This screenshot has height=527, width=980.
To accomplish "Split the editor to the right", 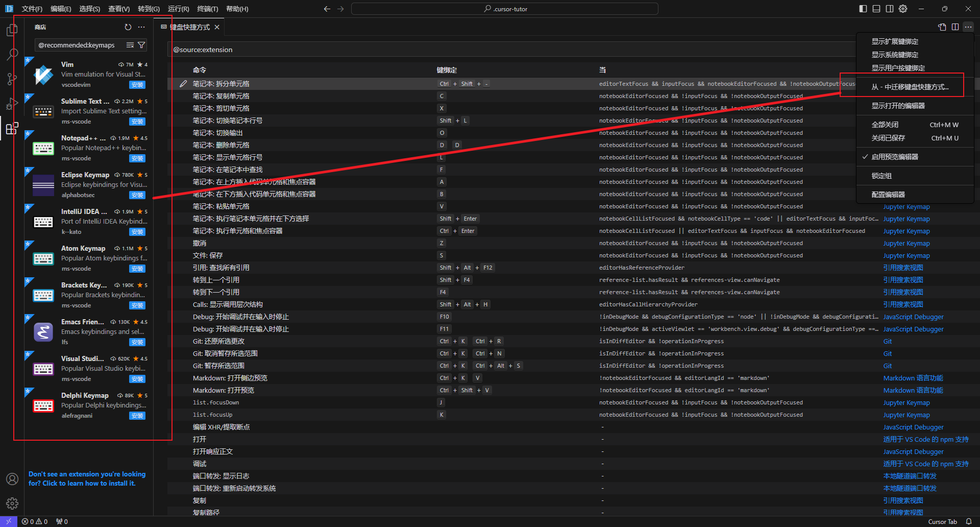I will coord(955,27).
